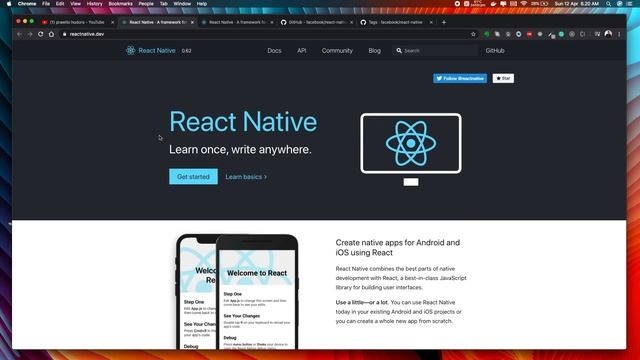The height and width of the screenshot is (360, 640).
Task: Switch to GitHub facebook/react-native tab
Action: (317, 22)
